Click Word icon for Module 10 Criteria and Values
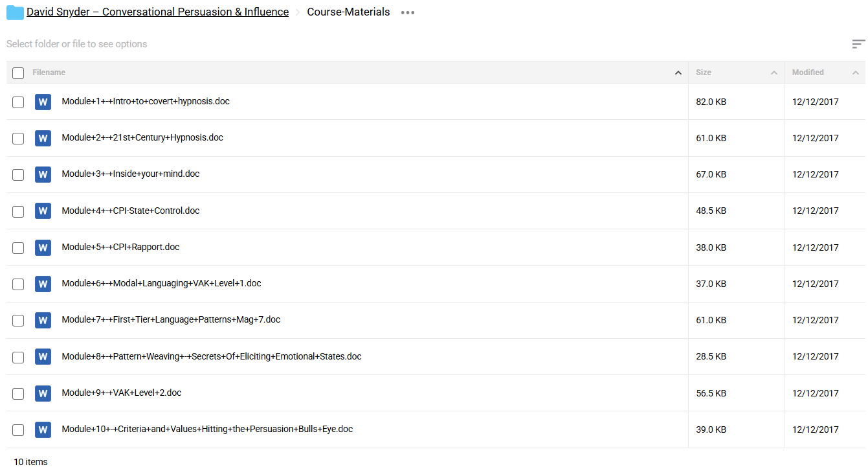 click(43, 429)
